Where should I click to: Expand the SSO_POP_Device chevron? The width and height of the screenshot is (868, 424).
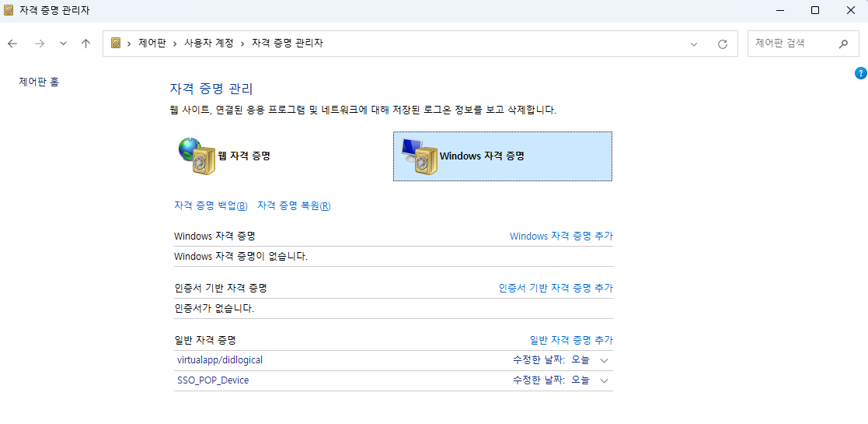[x=604, y=381]
